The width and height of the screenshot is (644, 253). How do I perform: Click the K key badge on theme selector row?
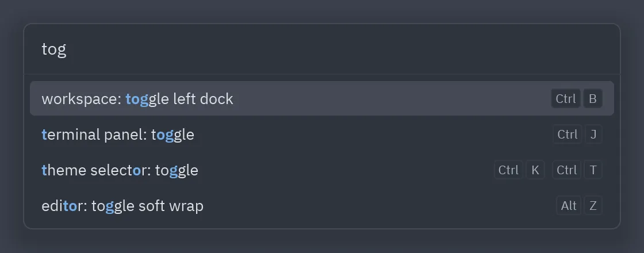pos(535,170)
